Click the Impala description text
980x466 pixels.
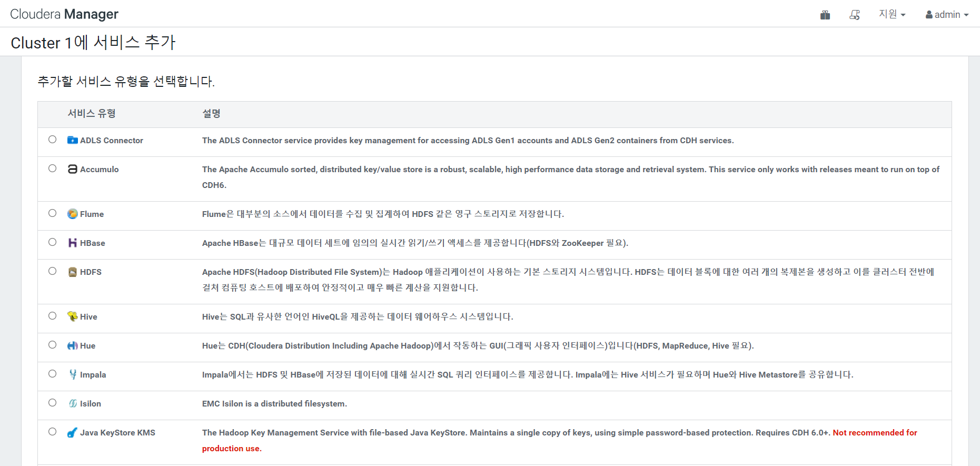click(528, 374)
